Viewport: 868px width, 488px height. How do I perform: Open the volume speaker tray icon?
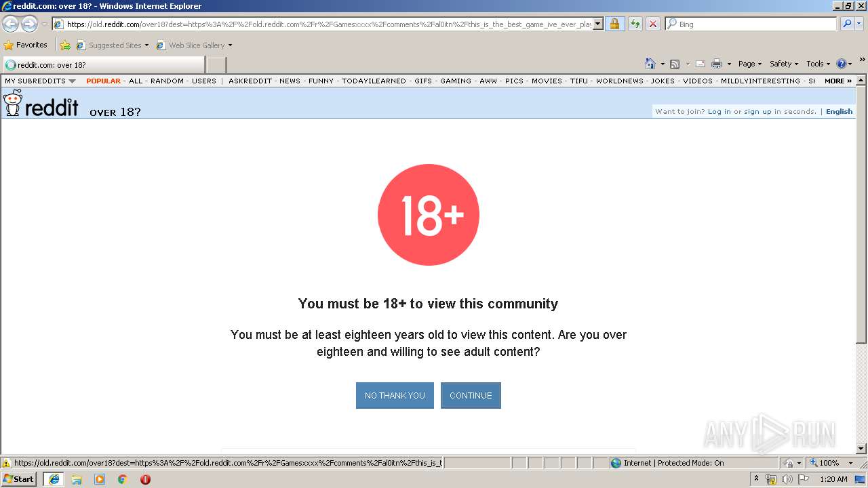tap(787, 479)
